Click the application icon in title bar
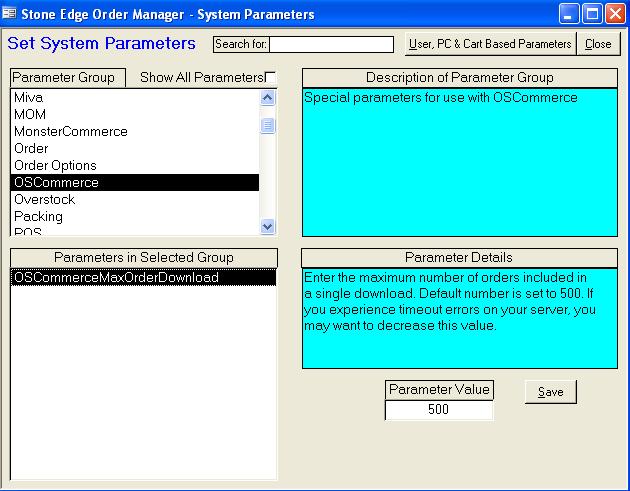The image size is (630, 491). point(9,14)
